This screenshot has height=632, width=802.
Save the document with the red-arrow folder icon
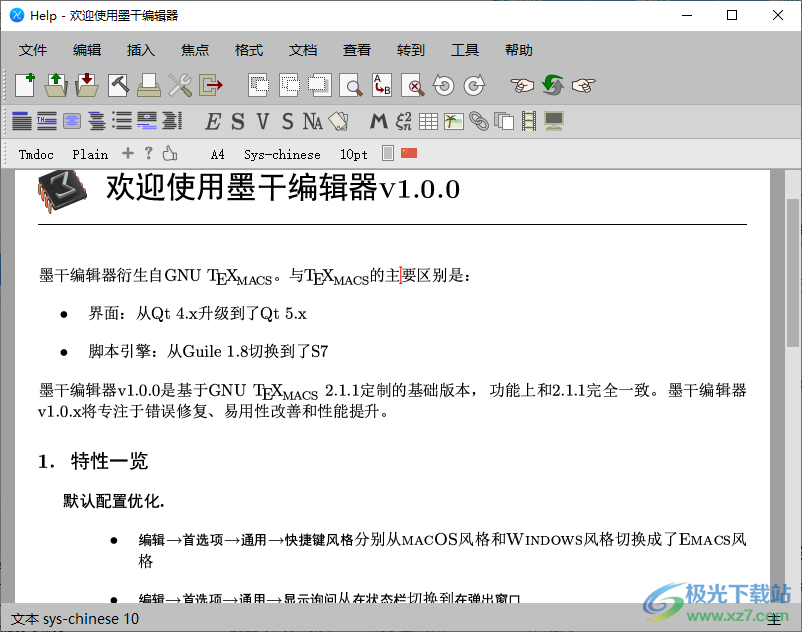pos(87,85)
